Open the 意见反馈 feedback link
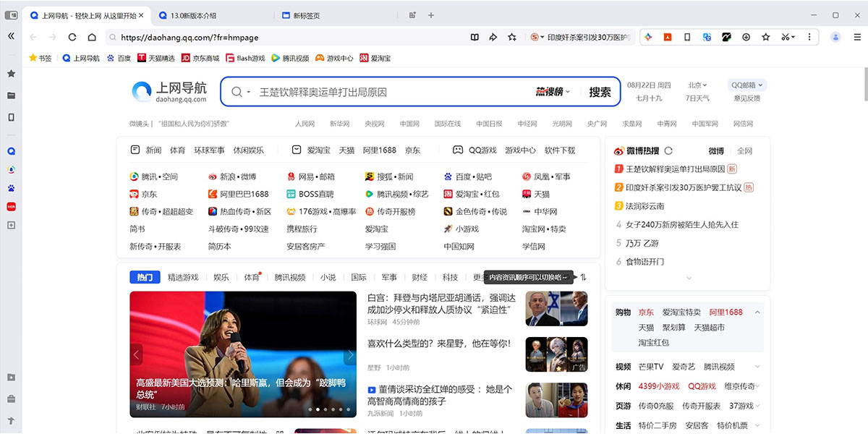This screenshot has height=434, width=868. (748, 99)
